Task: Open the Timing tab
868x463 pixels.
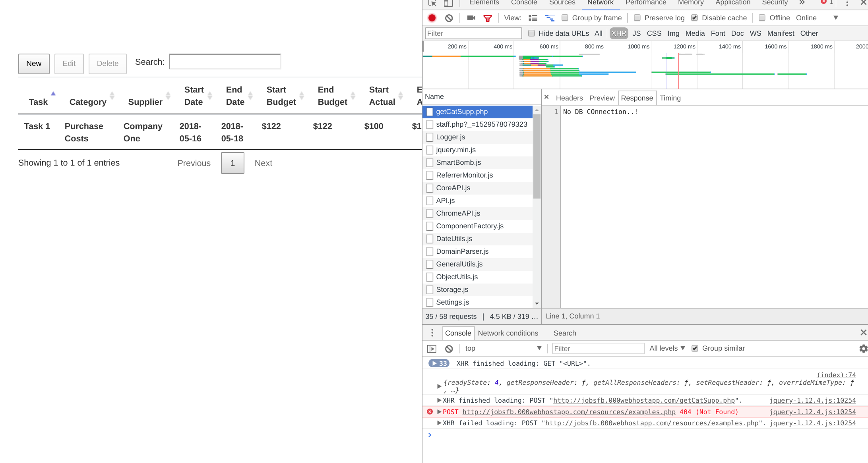Action: click(x=670, y=98)
